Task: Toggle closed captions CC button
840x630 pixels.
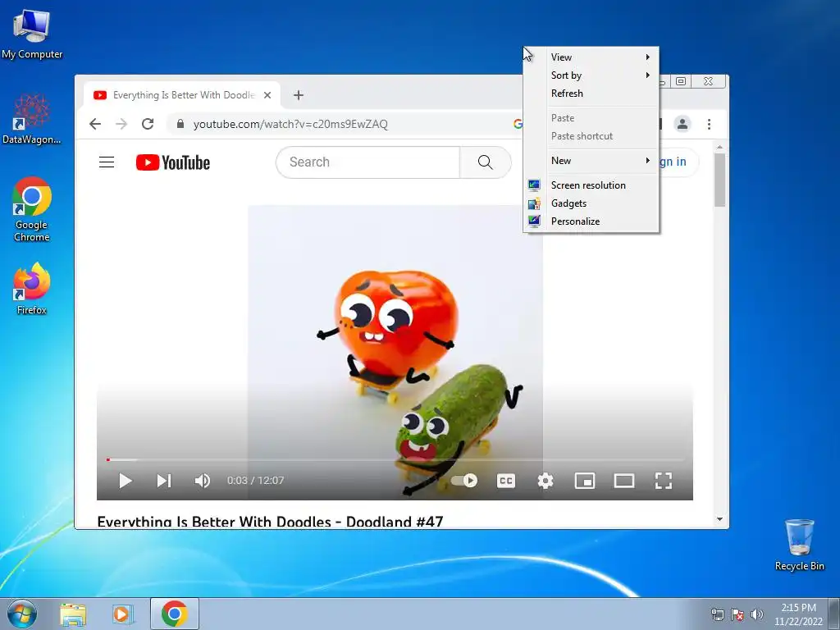Action: pos(505,481)
